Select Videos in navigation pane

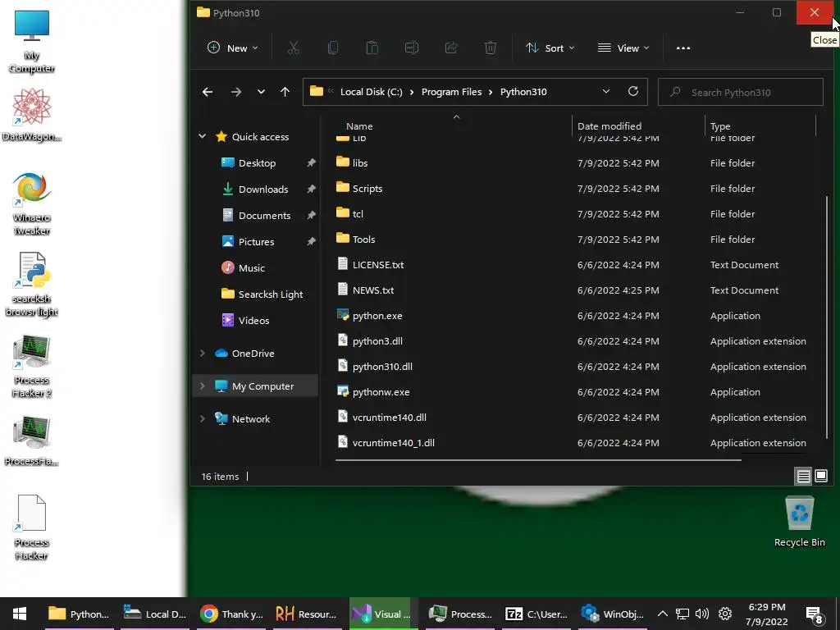point(253,321)
